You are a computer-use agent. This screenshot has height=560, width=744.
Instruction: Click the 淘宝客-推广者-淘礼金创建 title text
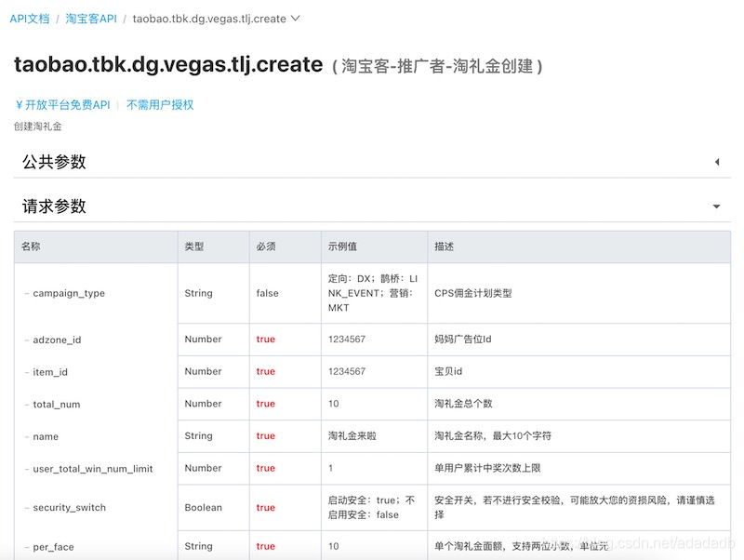coord(437,66)
